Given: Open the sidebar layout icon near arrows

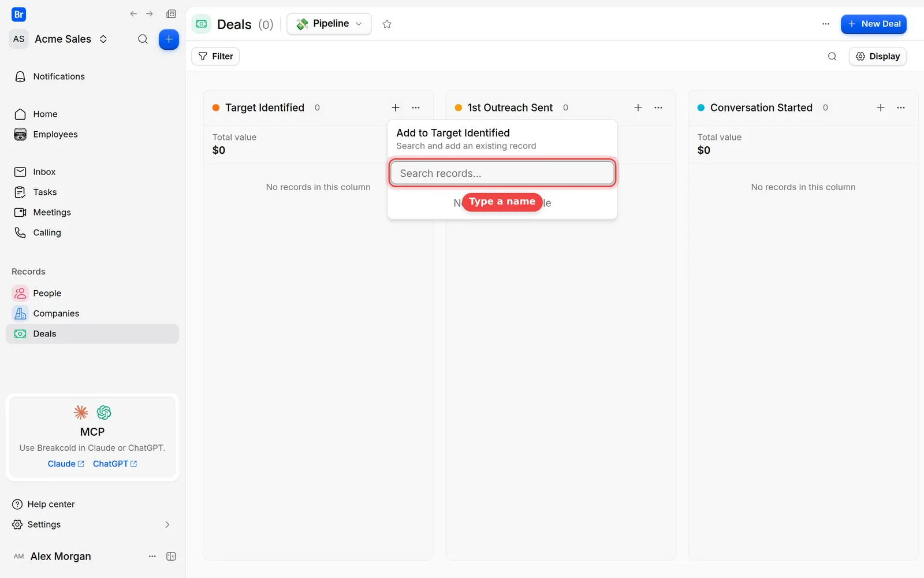Looking at the screenshot, I should 171,14.
